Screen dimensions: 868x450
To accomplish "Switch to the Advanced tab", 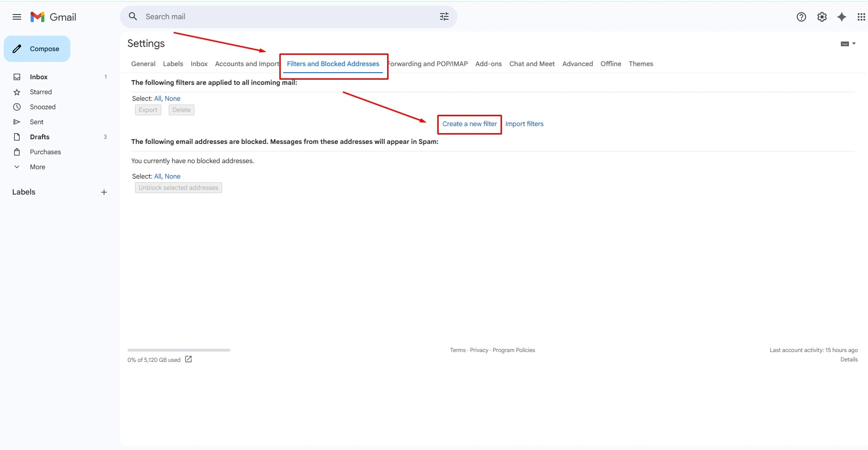I will [577, 64].
